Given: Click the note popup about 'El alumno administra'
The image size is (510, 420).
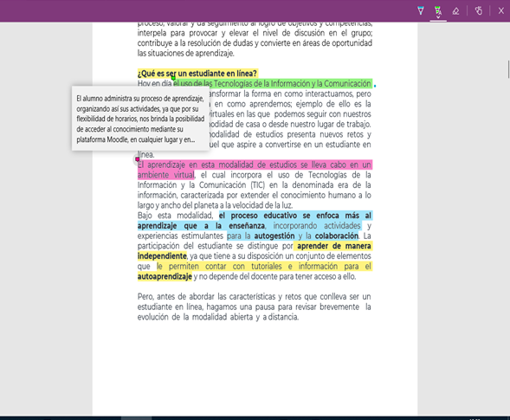Looking at the screenshot, I should (140, 119).
